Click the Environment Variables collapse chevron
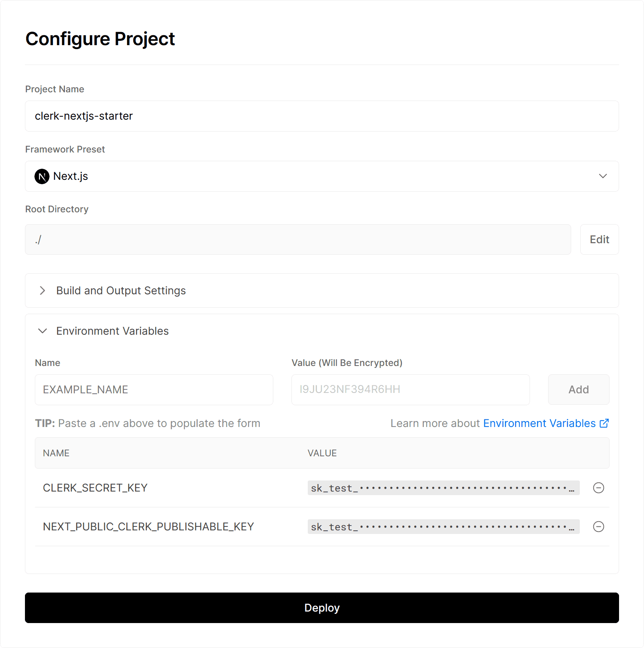The image size is (644, 648). (42, 331)
